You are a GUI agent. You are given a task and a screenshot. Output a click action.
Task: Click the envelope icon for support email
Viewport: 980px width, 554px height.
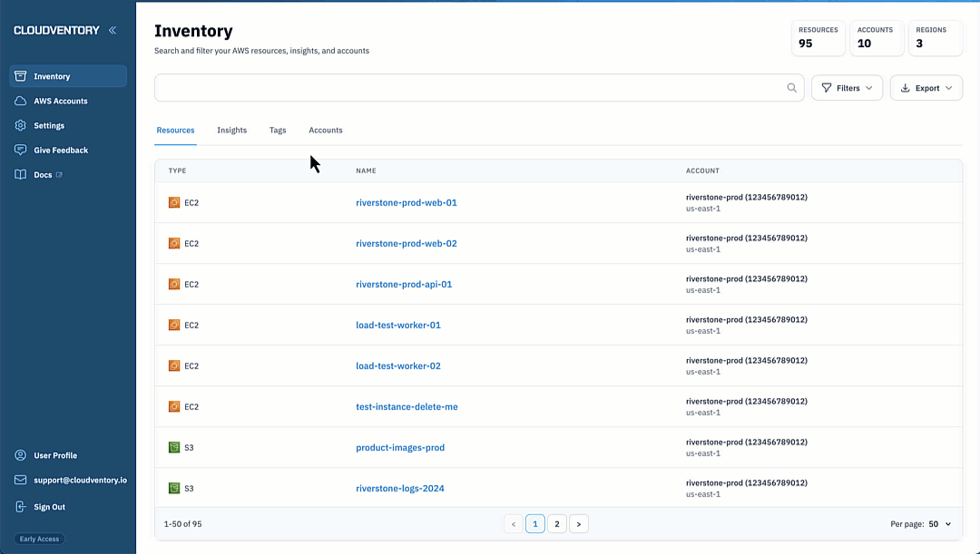(20, 480)
